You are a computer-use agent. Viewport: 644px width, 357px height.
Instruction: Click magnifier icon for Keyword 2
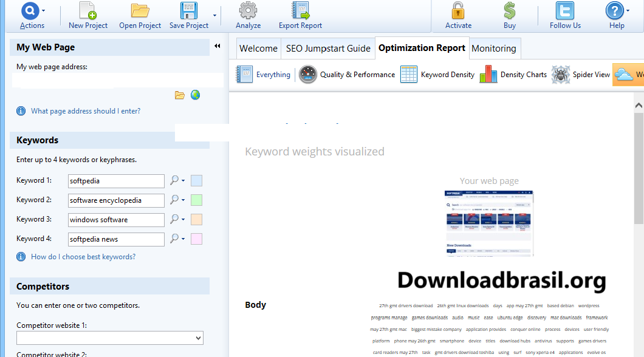(x=174, y=199)
